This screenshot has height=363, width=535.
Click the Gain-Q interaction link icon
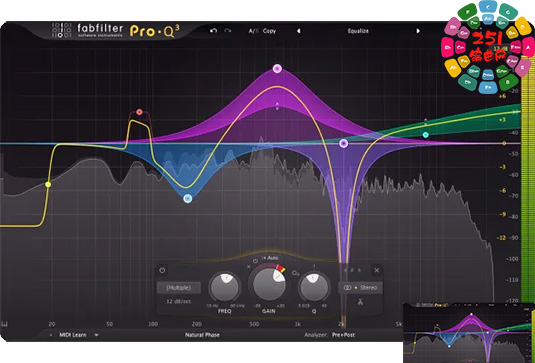point(295,273)
